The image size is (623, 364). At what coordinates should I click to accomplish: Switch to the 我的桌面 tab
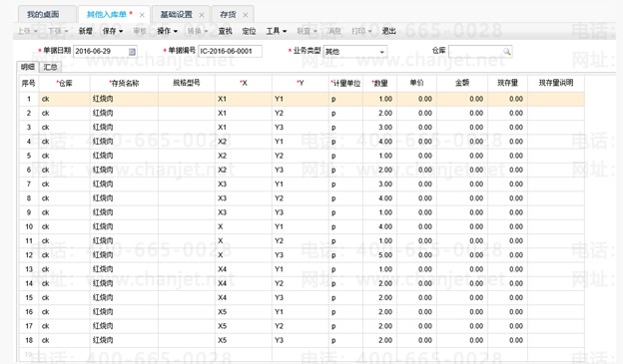43,15
